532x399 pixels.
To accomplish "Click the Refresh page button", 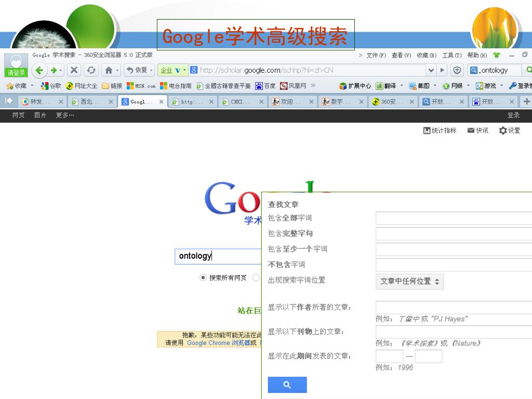I will pyautogui.click(x=91, y=70).
